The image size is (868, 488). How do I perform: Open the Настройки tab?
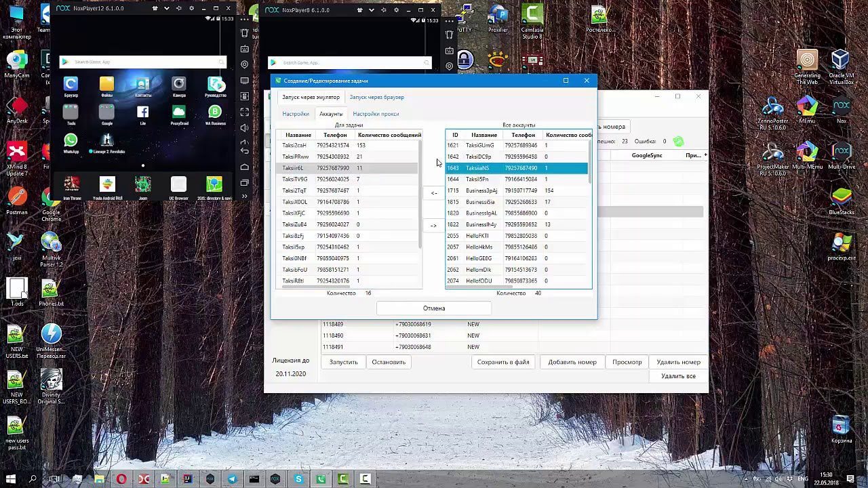click(x=296, y=114)
